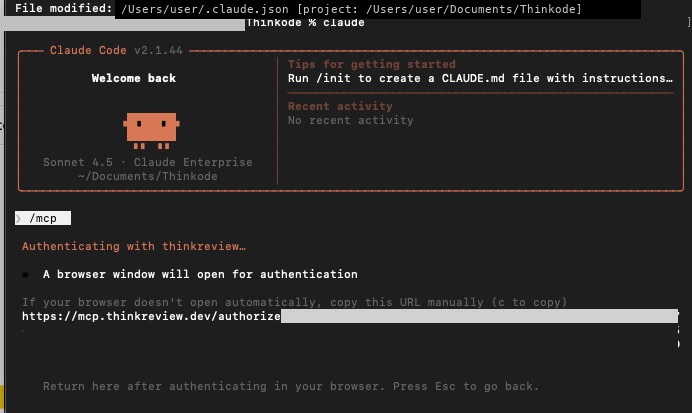Click the asterisk spinner beside browser window message
The image size is (692, 413).
point(26,275)
